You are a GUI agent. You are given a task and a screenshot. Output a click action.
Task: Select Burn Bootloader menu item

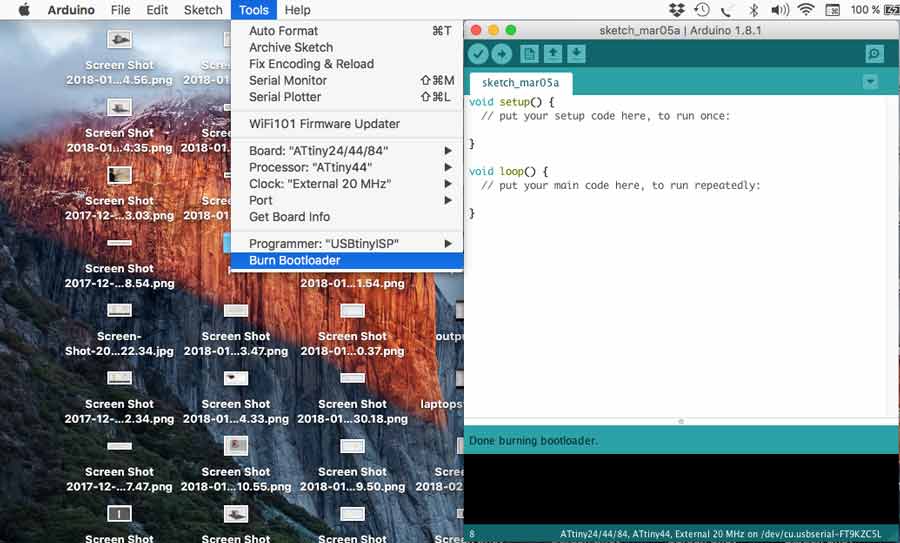295,261
